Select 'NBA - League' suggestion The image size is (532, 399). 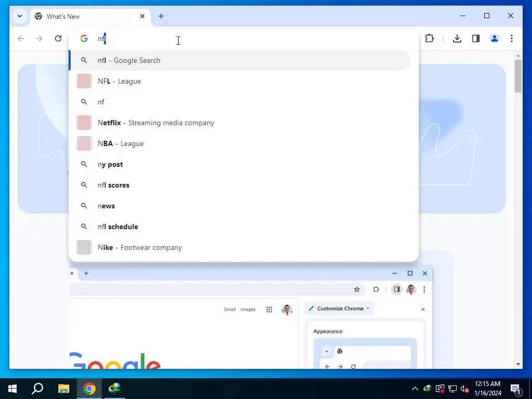coord(240,143)
